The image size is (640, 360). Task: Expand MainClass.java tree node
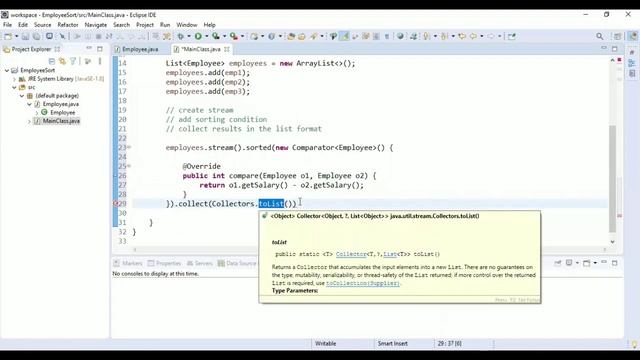29,121
